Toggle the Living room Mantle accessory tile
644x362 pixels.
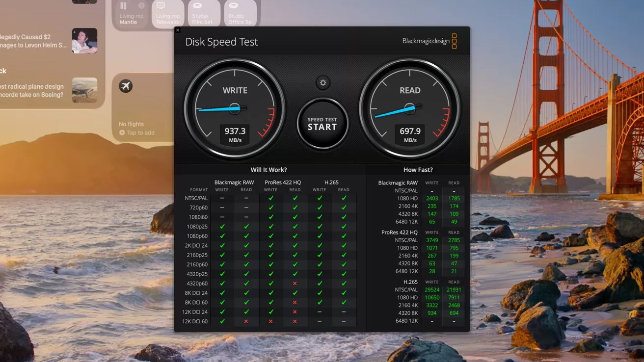coord(132,14)
